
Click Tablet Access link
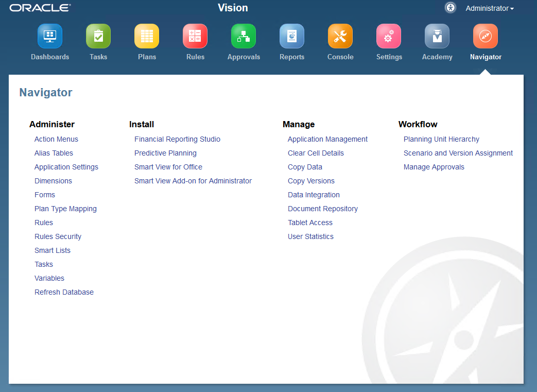pos(310,223)
